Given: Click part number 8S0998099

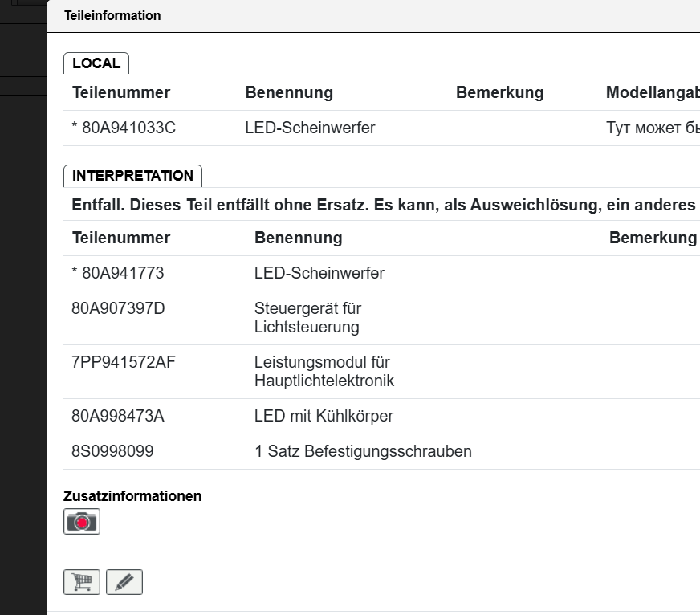Looking at the screenshot, I should point(112,451).
